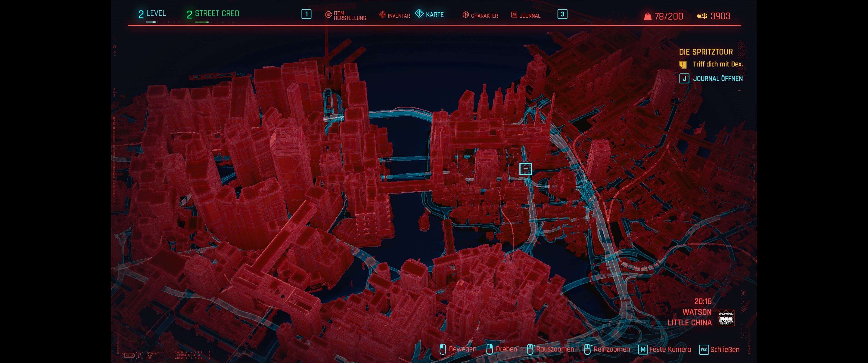Click the Bewegen hint label
This screenshot has height=363, width=868.
tap(462, 349)
